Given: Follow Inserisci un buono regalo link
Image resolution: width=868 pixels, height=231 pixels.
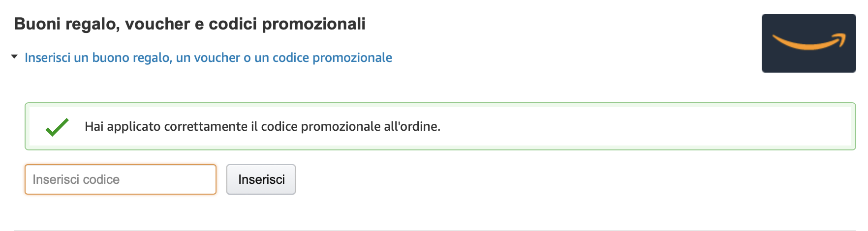Looking at the screenshot, I should [208, 58].
